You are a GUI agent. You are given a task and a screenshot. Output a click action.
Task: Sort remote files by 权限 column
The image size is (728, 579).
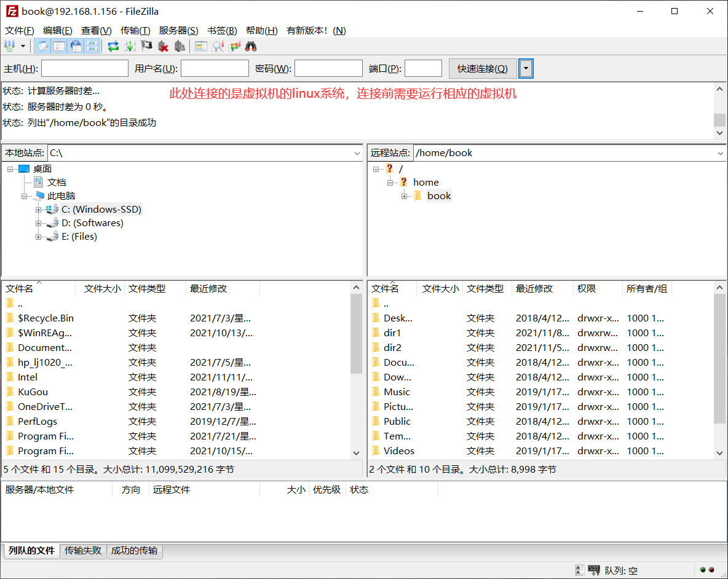click(598, 288)
